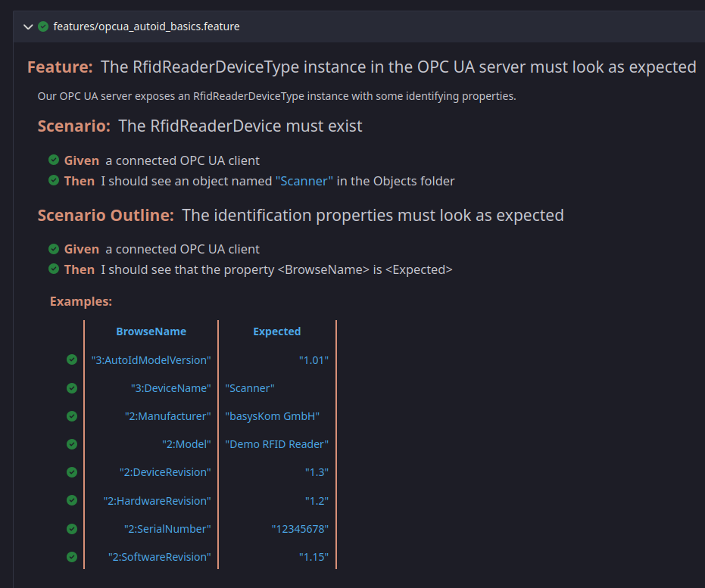Click the expected value "basysKom GmbH"
The width and height of the screenshot is (705, 588).
(x=273, y=416)
